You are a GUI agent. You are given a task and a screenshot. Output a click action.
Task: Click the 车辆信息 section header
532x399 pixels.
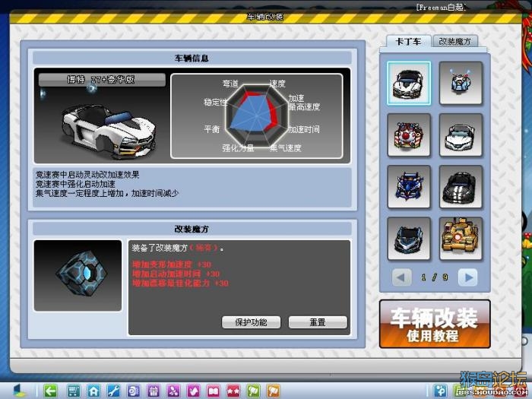[x=192, y=58]
